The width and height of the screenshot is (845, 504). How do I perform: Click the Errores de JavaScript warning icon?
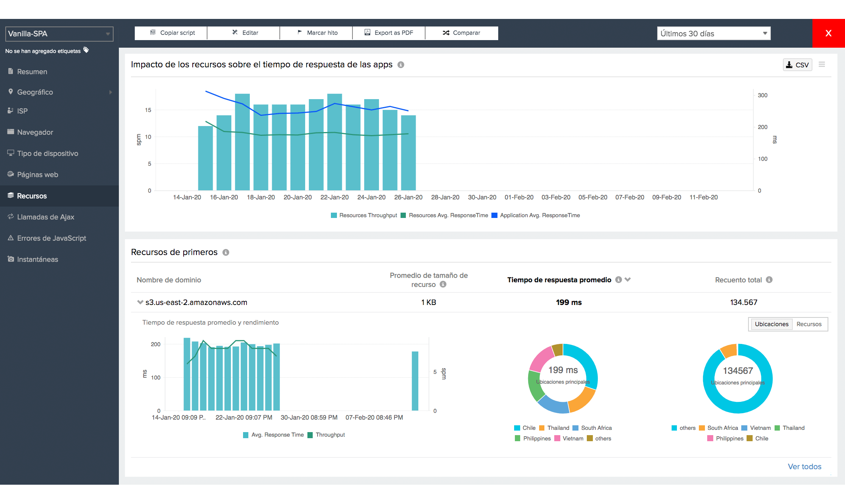coord(11,238)
